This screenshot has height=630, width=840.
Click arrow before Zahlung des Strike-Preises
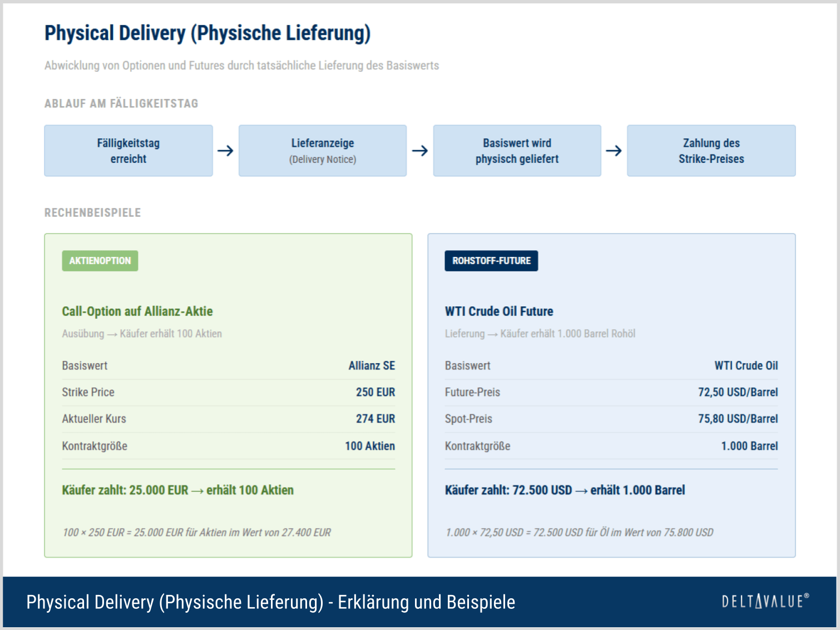pos(614,151)
